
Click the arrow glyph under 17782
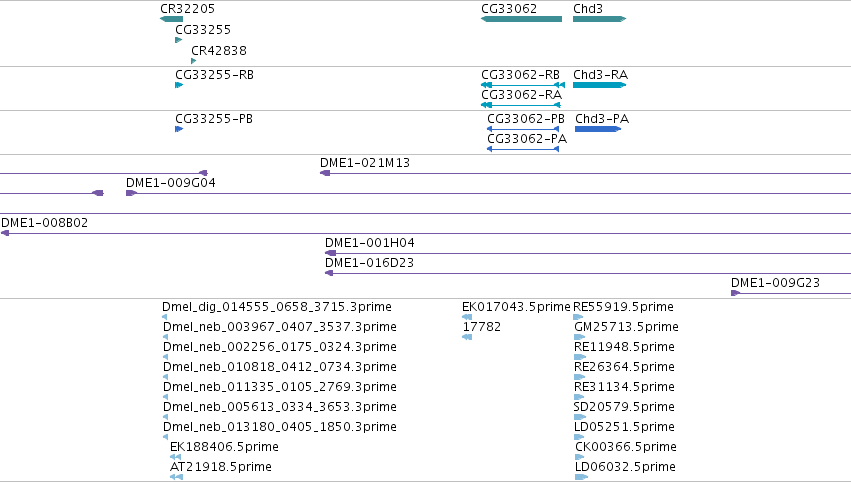click(467, 337)
